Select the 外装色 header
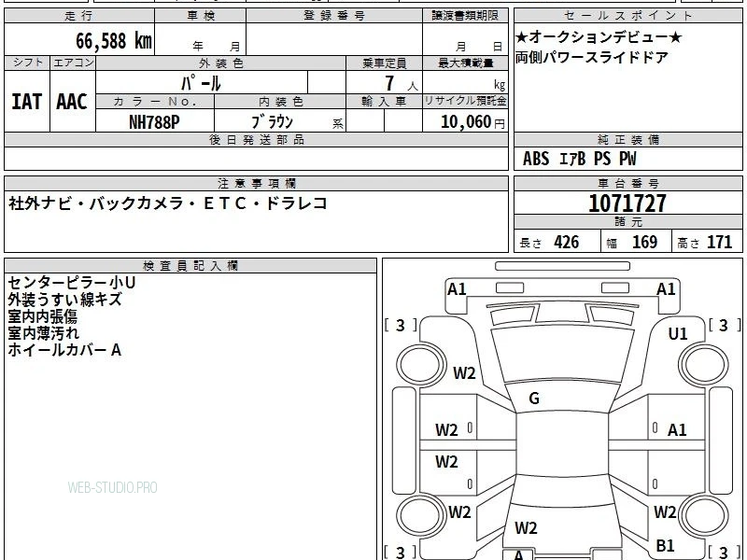Viewport: 747px width, 560px height. pos(221,63)
